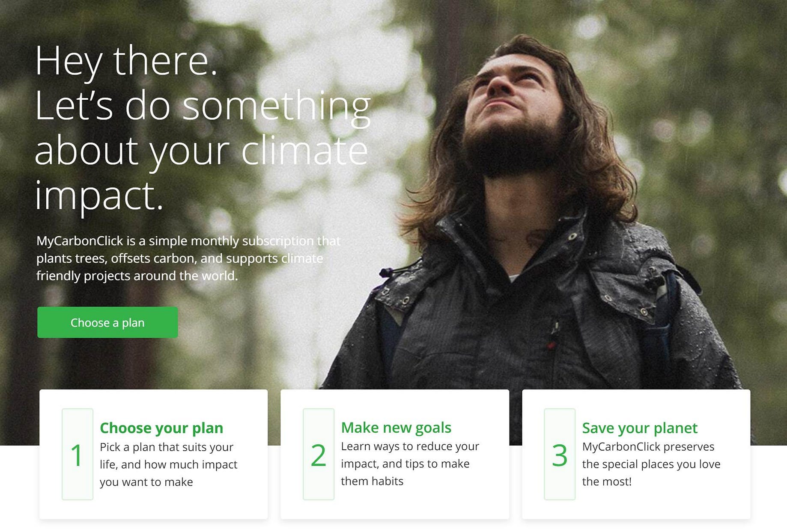The image size is (787, 532).
Task: Click the 'preserves the special places' description
Action: (651, 464)
